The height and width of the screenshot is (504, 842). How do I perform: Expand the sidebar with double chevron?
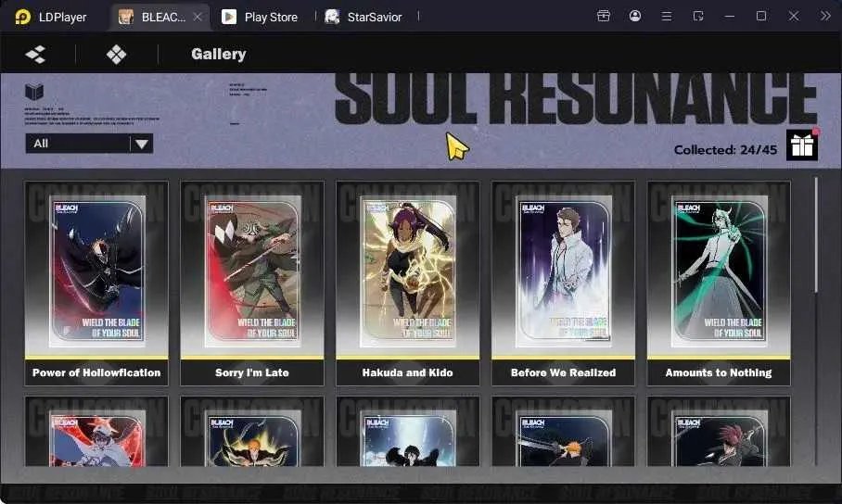coord(825,16)
